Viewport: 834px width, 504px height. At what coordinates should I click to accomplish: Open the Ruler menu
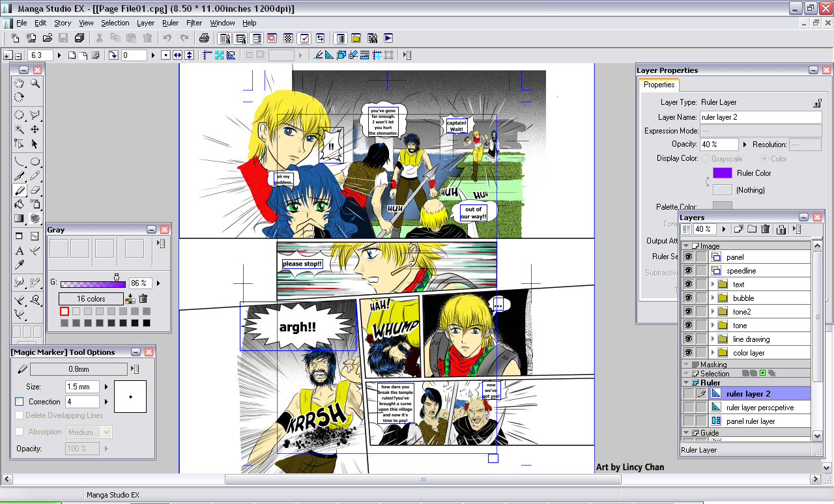coord(170,23)
